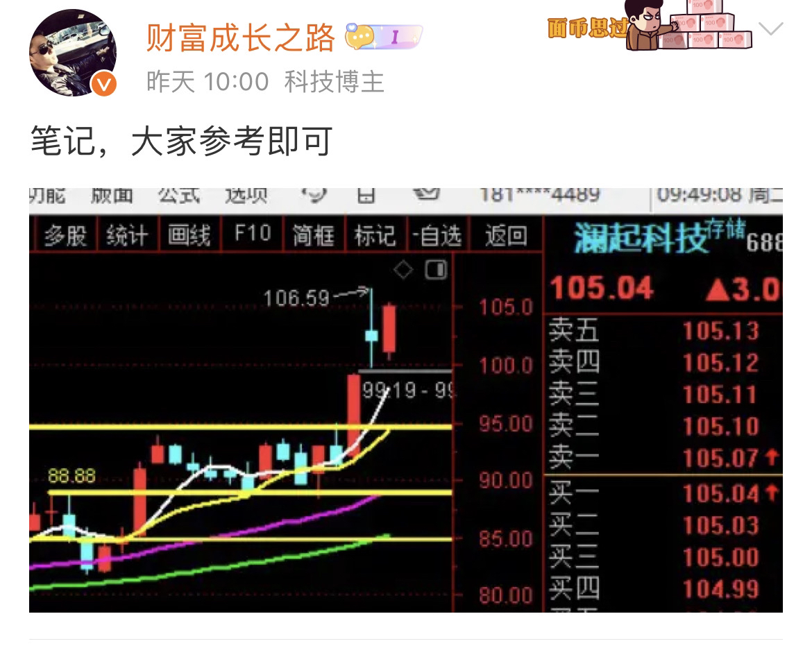Click the 85.00 axis label
812x648 pixels.
pos(506,539)
